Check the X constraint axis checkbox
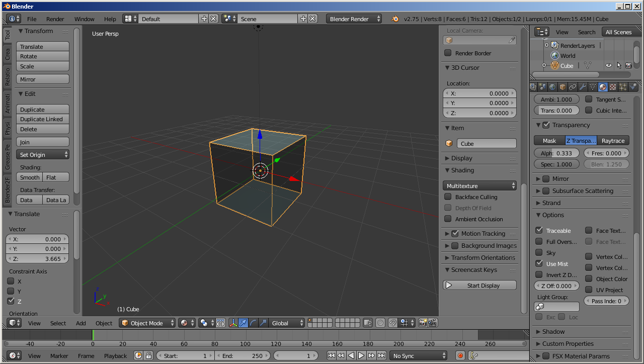644x364 pixels. [11, 281]
